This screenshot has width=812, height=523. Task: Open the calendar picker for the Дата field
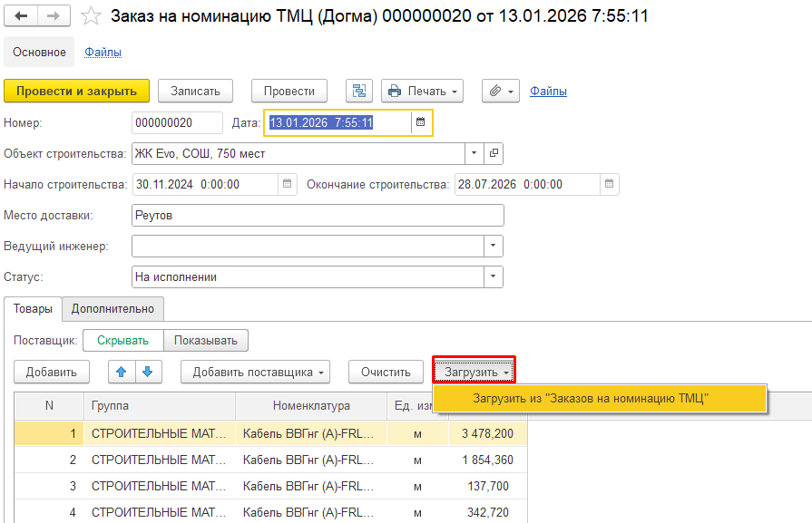(x=420, y=122)
